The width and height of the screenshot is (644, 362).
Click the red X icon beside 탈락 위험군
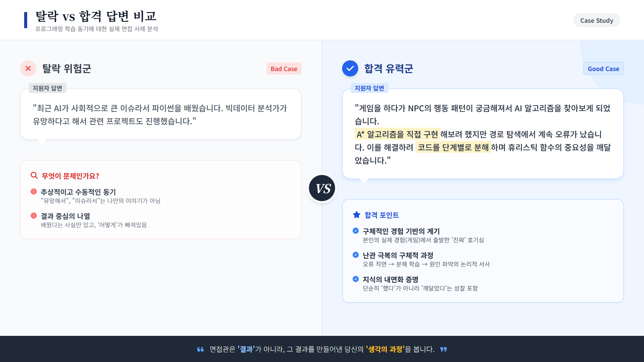[x=28, y=68]
